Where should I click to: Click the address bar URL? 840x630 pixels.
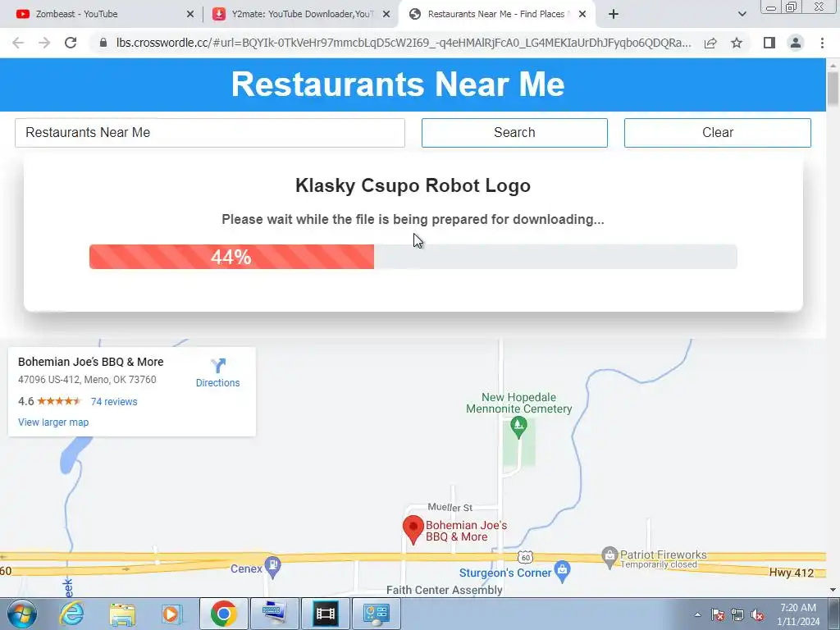click(x=404, y=43)
